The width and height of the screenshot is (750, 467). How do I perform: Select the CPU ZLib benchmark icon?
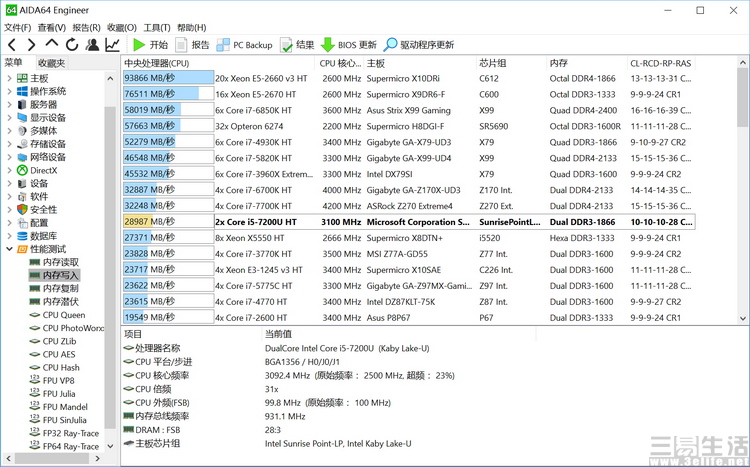tap(34, 341)
